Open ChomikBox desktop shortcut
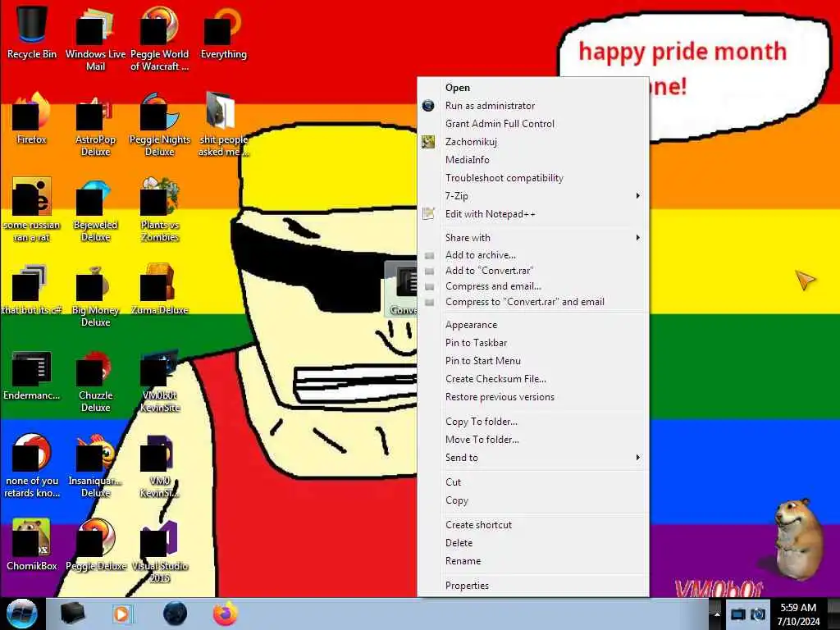Viewport: 840px width, 630px height. pyautogui.click(x=32, y=545)
